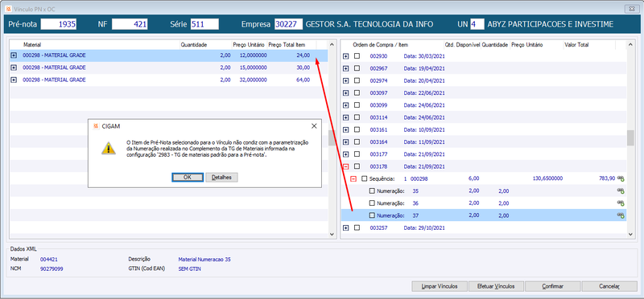644x299 pixels.
Task: Click GTIN value SEM GTIN
Action: click(x=190, y=269)
